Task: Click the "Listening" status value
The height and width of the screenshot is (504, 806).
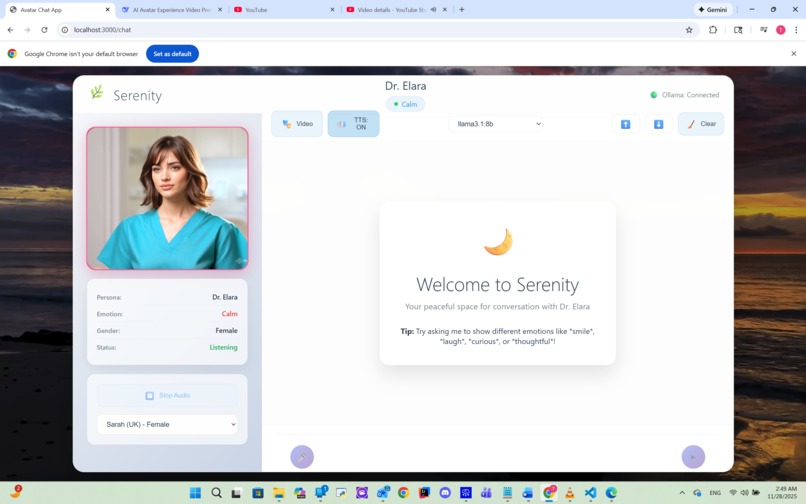Action: coord(224,348)
